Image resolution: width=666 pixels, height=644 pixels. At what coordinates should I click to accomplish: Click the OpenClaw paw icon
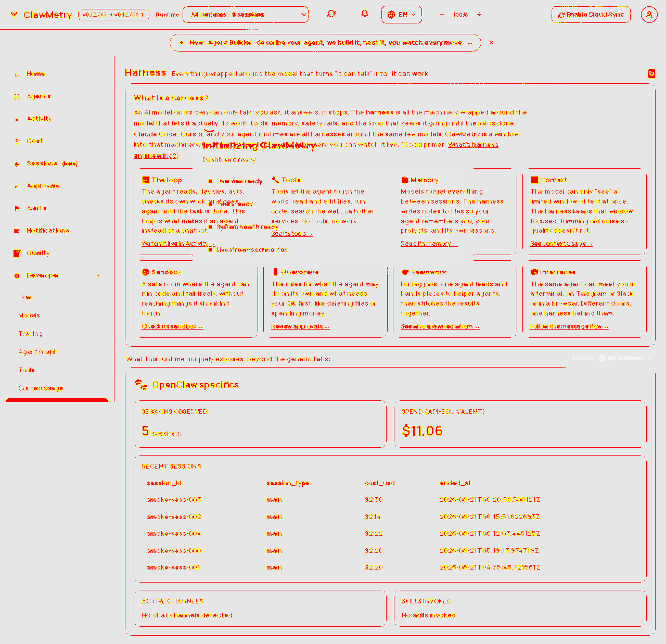click(x=140, y=385)
